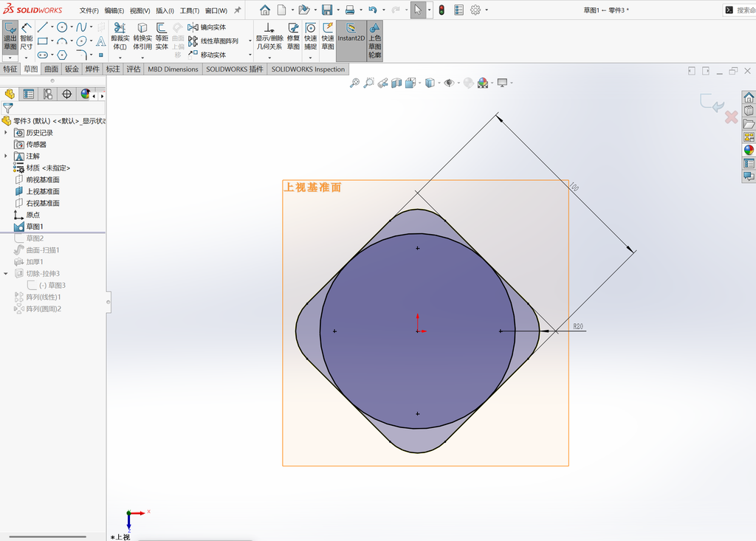Open dropdown arrow beside Line tool
The image size is (756, 541).
point(52,27)
